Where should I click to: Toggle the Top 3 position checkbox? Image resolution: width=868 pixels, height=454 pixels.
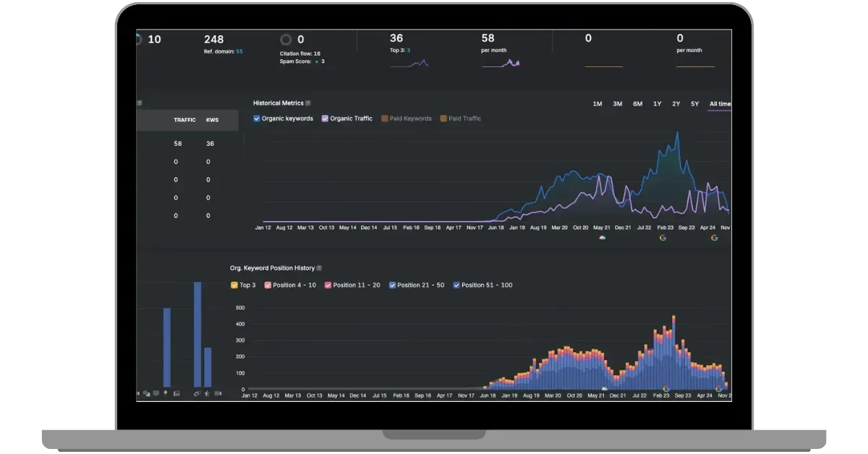pyautogui.click(x=234, y=285)
